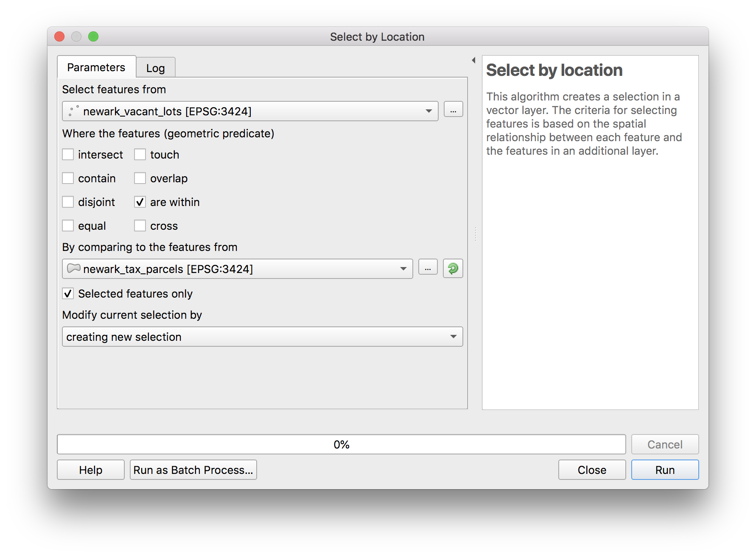Image resolution: width=756 pixels, height=557 pixels.
Task: Click the green window zoom button
Action: coord(93,37)
